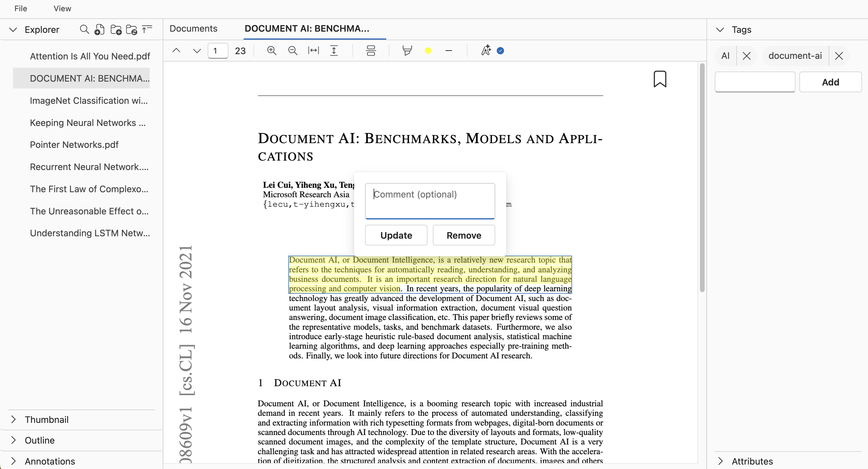Open the View menu

click(x=62, y=8)
